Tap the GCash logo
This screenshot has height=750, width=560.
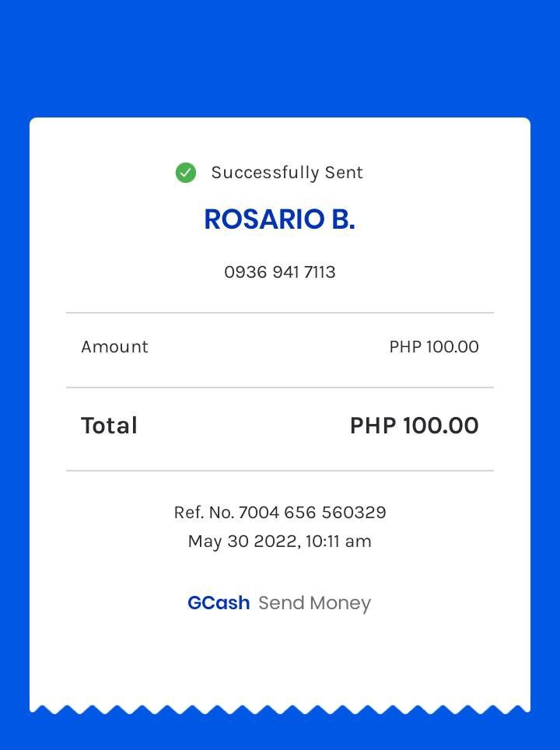(219, 603)
